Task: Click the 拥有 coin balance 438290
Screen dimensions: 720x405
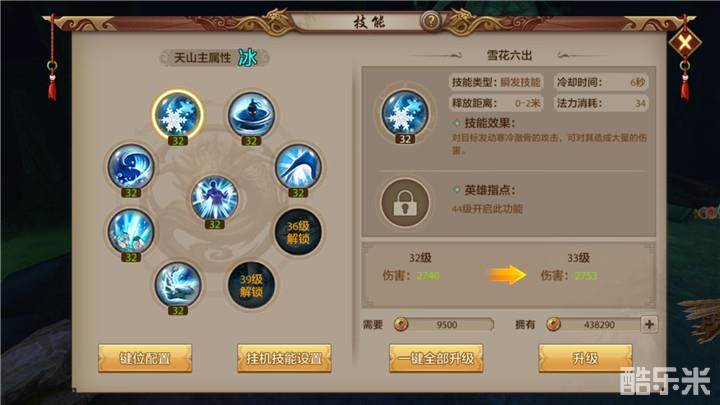Action: (593, 325)
